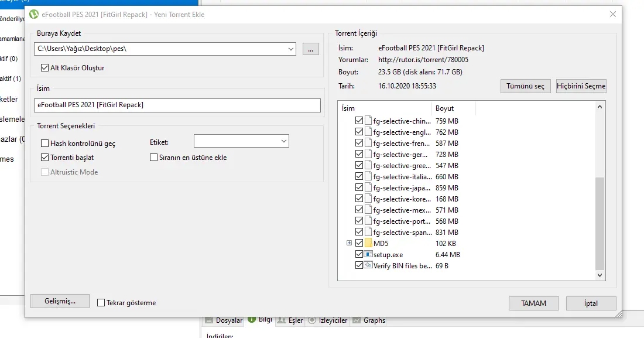Click the fg-selective-ger file icon
The width and height of the screenshot is (644, 338).
tap(368, 154)
